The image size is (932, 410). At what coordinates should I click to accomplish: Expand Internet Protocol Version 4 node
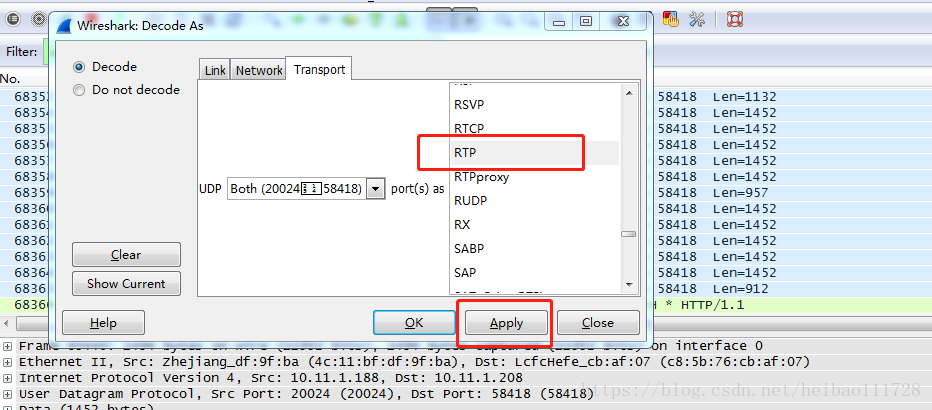8,378
